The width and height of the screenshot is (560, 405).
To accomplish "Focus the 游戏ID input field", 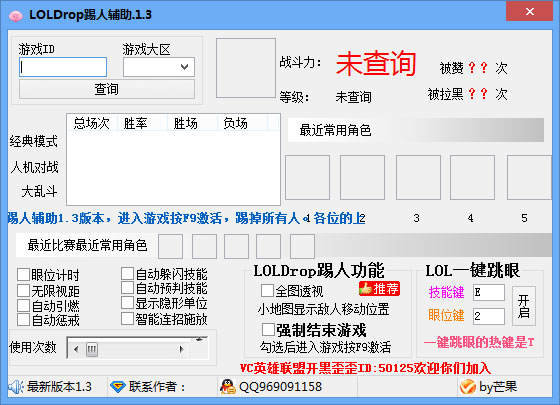I will [63, 67].
